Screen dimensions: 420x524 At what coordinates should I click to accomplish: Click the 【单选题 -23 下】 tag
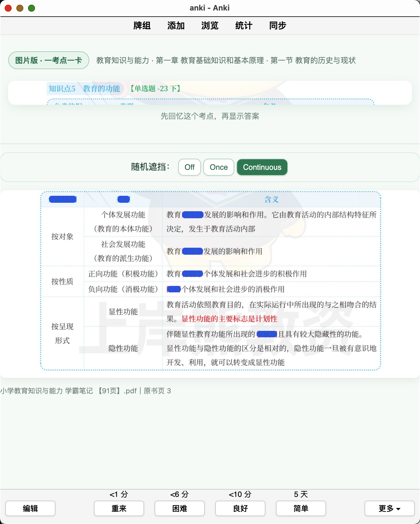(x=155, y=88)
